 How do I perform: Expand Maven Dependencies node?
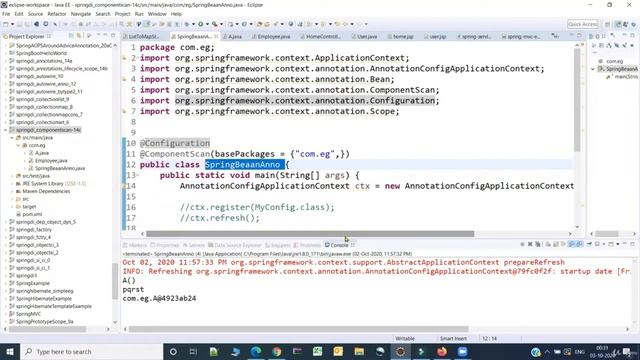click(x=12, y=191)
